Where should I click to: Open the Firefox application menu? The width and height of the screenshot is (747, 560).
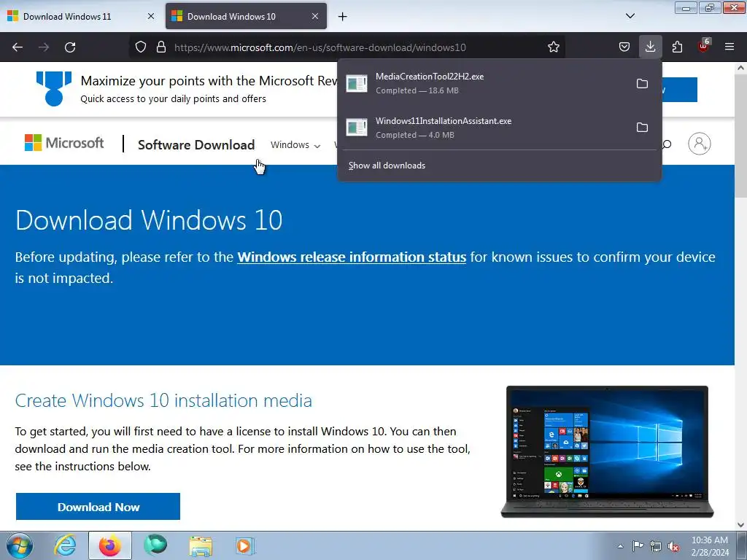pos(729,47)
